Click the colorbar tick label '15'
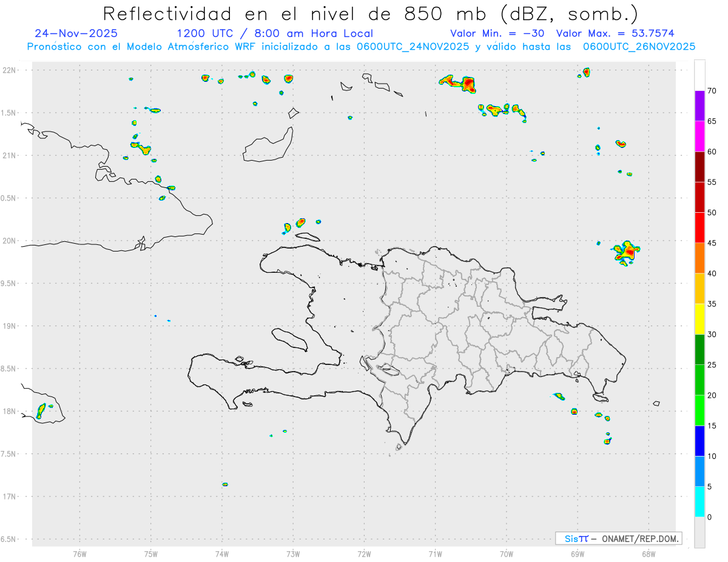Viewport: 728px width, 562px height. click(712, 426)
